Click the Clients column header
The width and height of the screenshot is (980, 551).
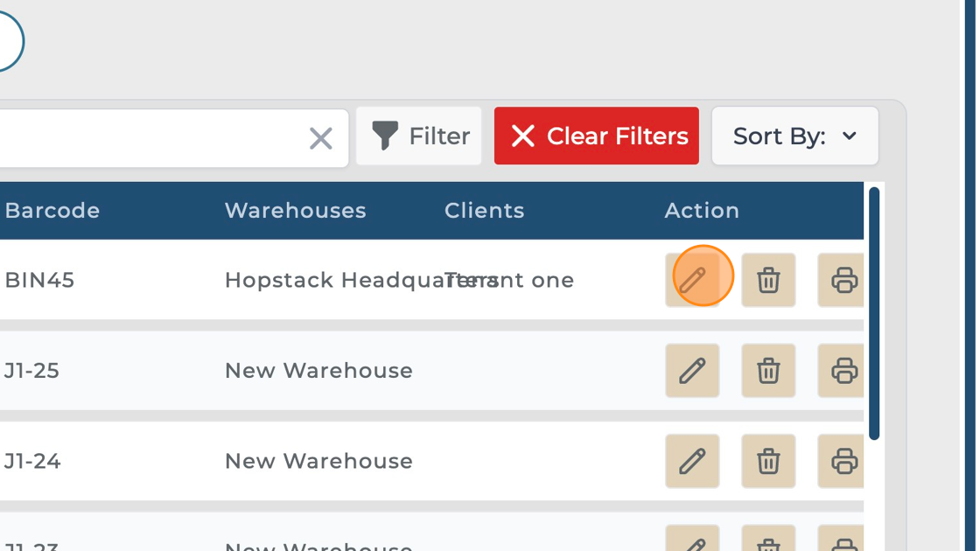coord(484,211)
